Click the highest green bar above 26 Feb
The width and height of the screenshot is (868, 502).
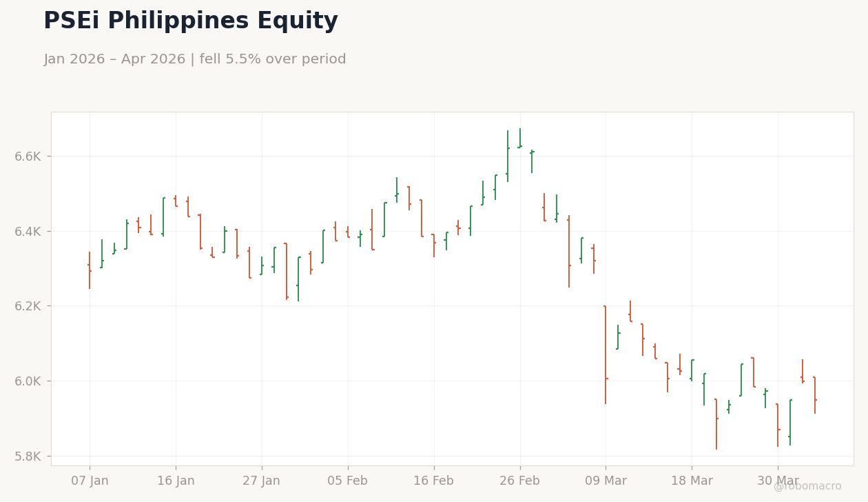(x=520, y=138)
